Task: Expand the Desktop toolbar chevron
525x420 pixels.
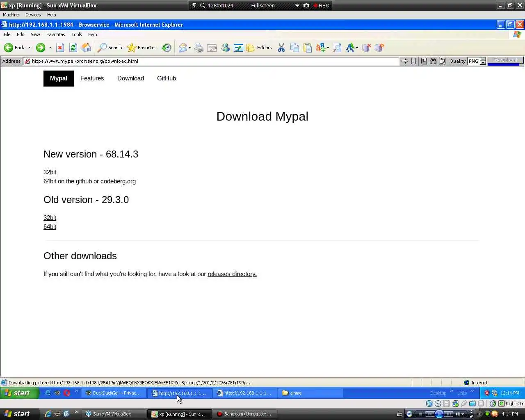Action: point(452,391)
